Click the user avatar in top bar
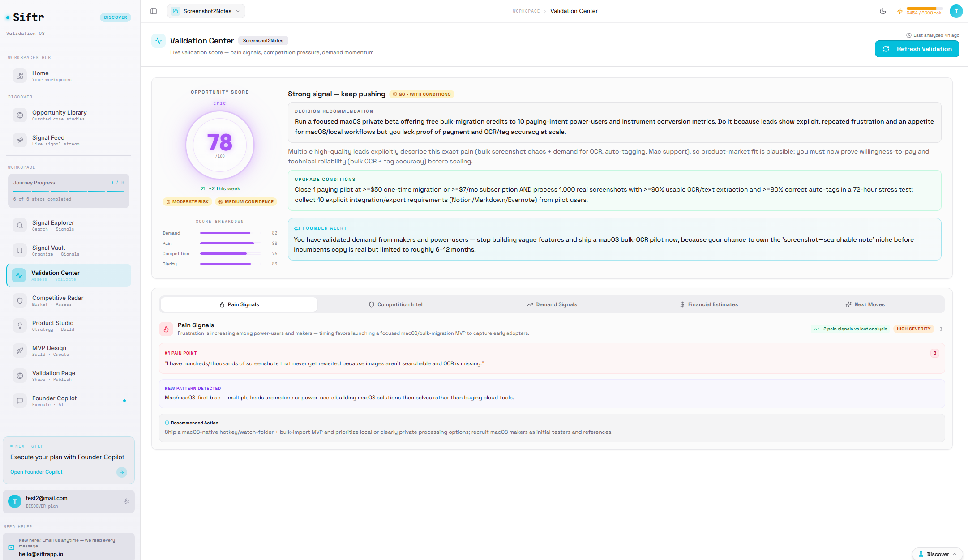Screen dimensions: 968x560 click(956, 11)
